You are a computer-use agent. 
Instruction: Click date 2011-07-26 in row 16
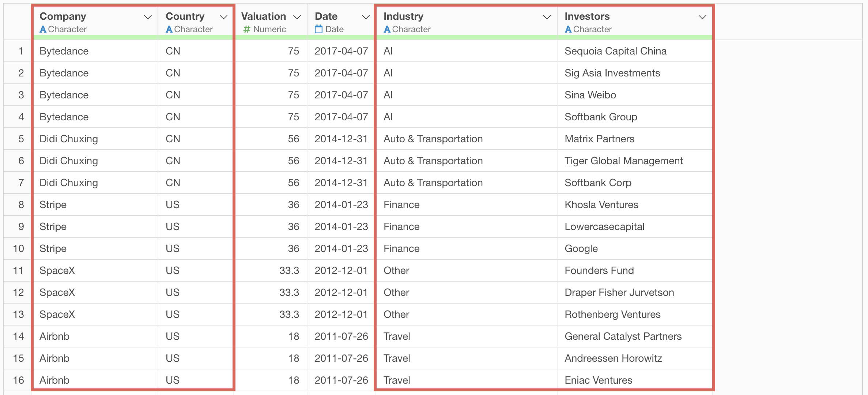click(x=341, y=380)
